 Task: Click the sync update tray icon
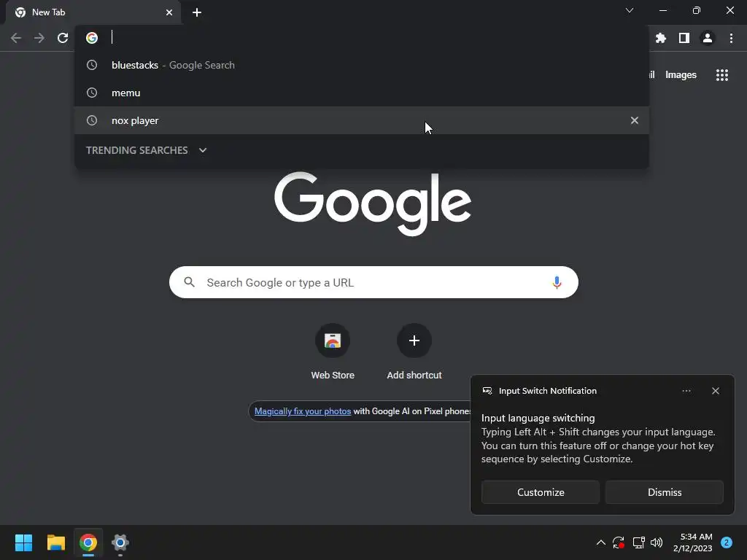click(619, 542)
